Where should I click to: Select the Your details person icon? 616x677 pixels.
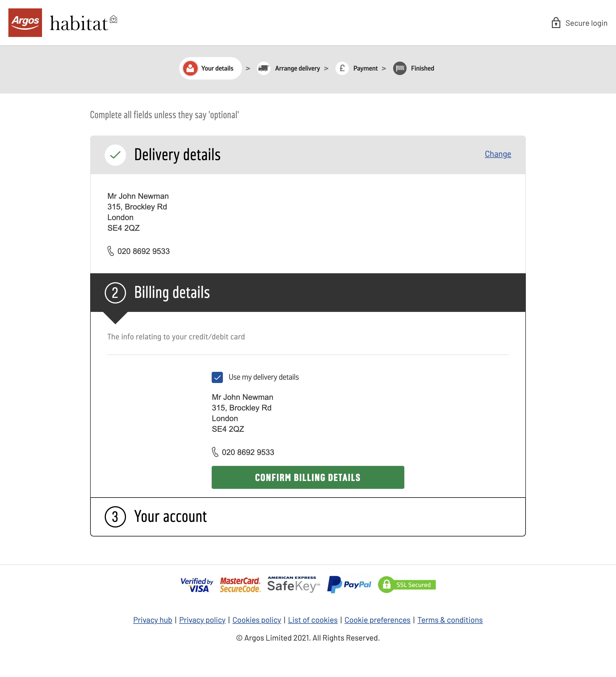click(x=190, y=68)
